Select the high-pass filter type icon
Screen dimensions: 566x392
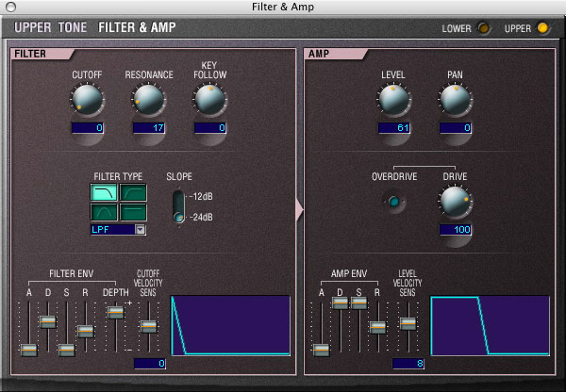133,194
